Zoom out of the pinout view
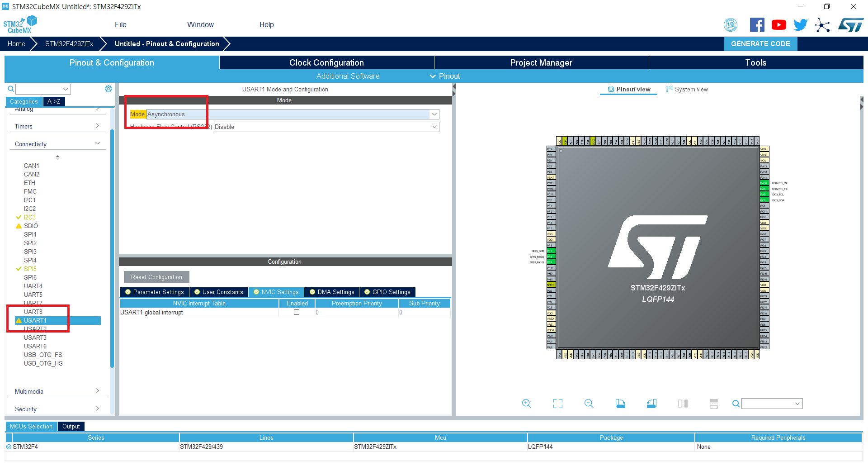This screenshot has height=466, width=868. point(589,404)
